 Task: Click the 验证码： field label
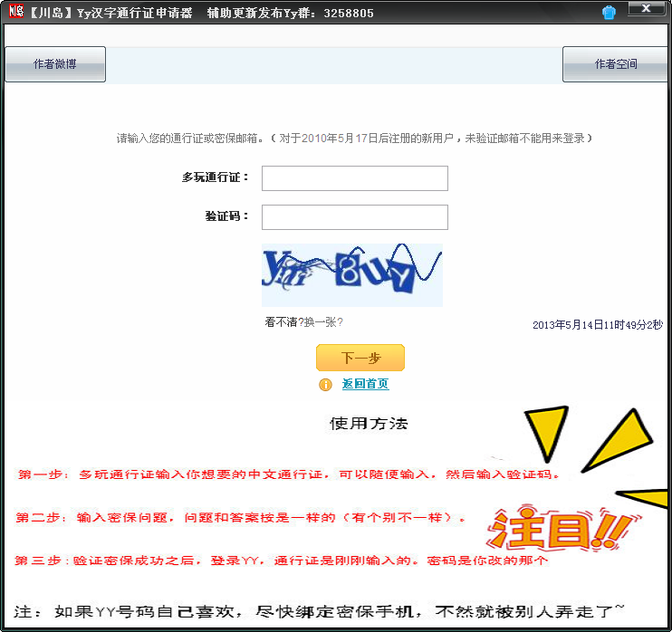coord(227,216)
